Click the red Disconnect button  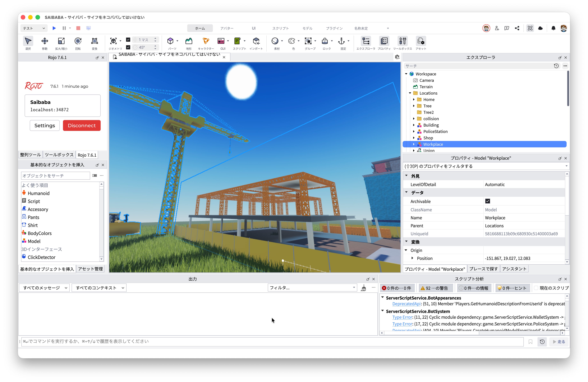(82, 125)
